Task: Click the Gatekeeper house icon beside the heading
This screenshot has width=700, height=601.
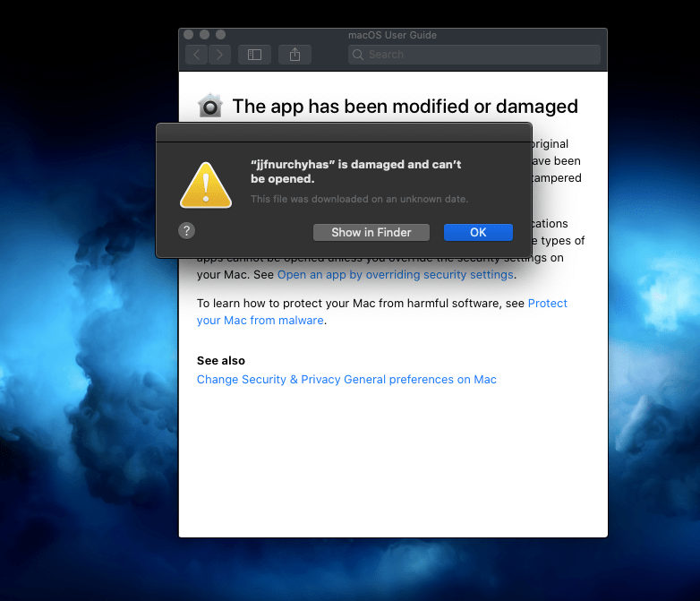Action: 209,106
